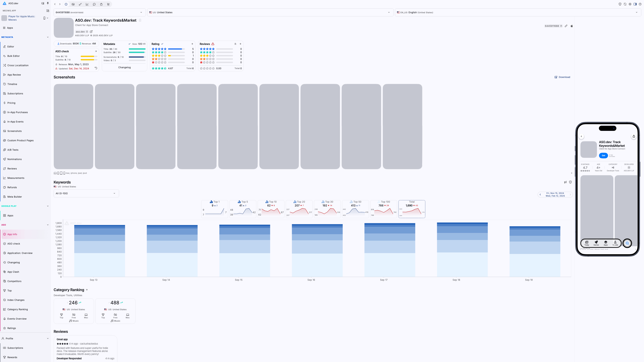Copy app ID 6445911688 at right

click(x=561, y=26)
